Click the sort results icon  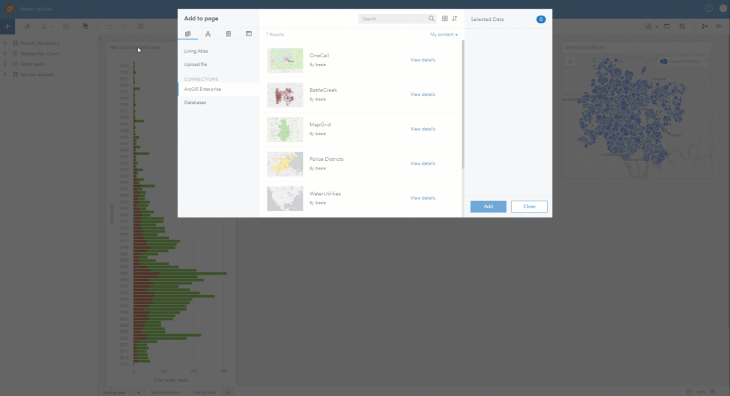pyautogui.click(x=455, y=19)
